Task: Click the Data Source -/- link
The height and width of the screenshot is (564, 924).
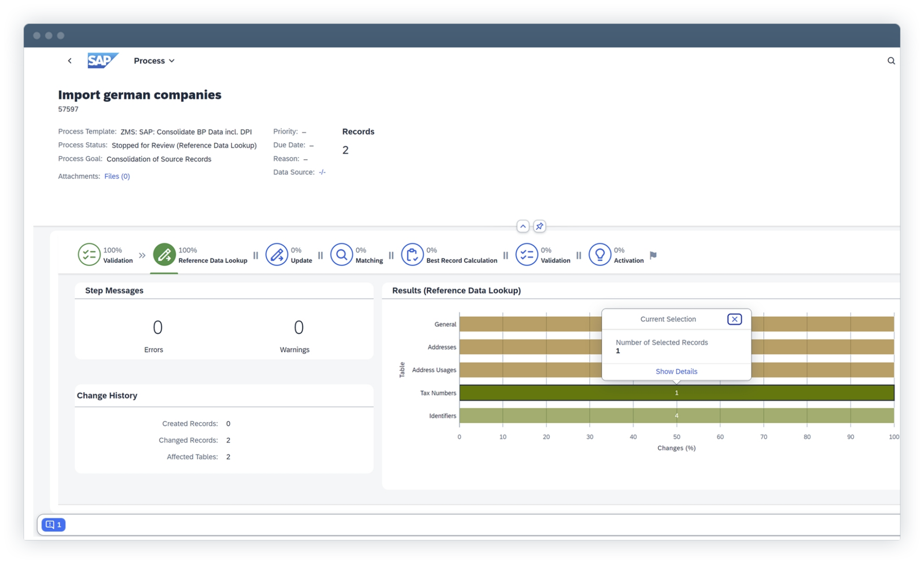Action: point(322,172)
